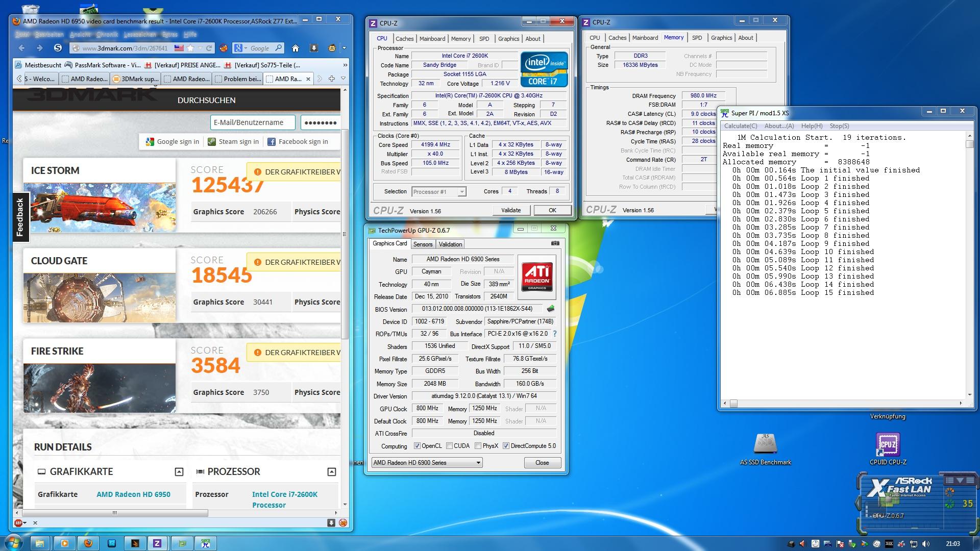
Task: Click the network tray icon
Action: (x=914, y=544)
